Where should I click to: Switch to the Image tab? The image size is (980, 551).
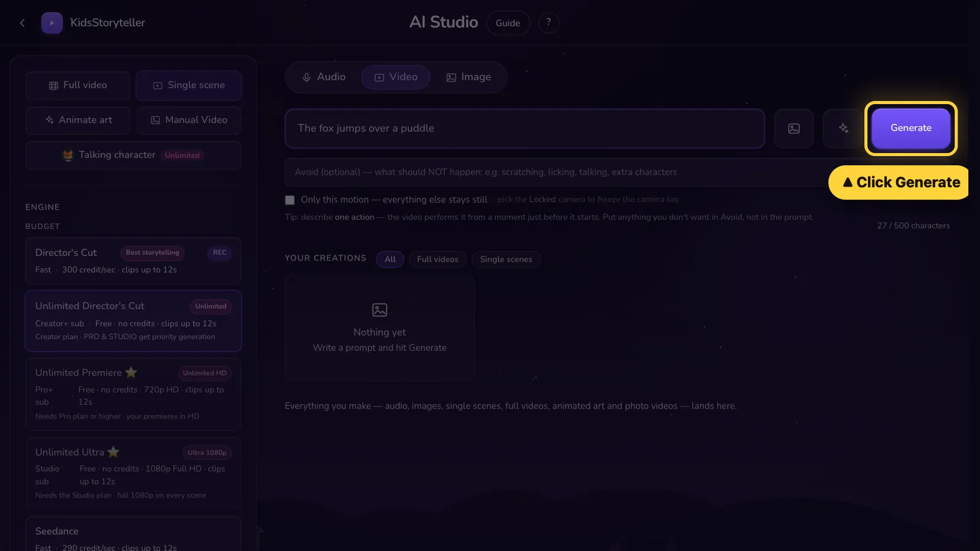pyautogui.click(x=469, y=77)
